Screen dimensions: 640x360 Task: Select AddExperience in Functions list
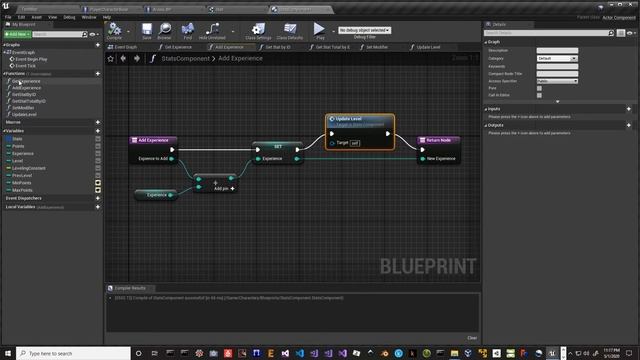point(27,88)
